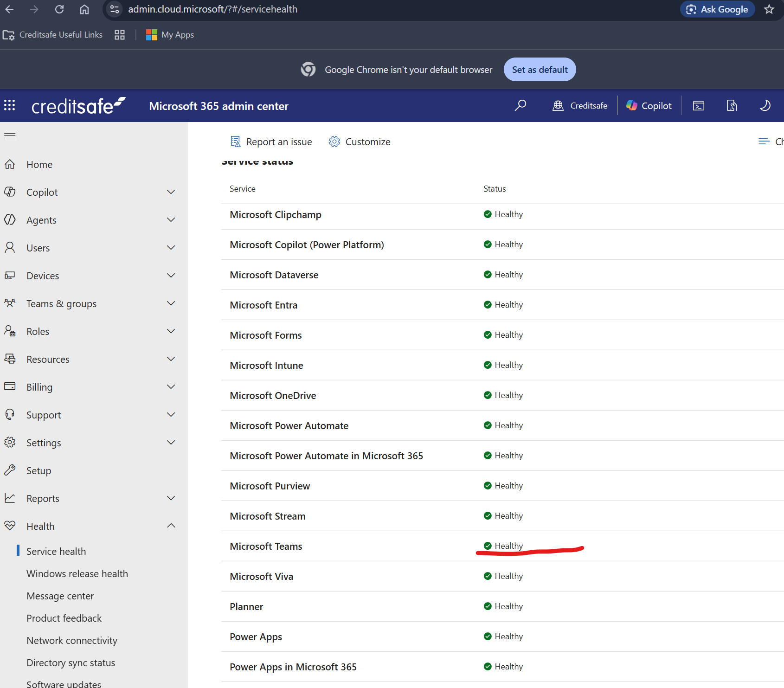Open Microsoft Teams service details
This screenshot has height=688, width=784.
point(266,546)
